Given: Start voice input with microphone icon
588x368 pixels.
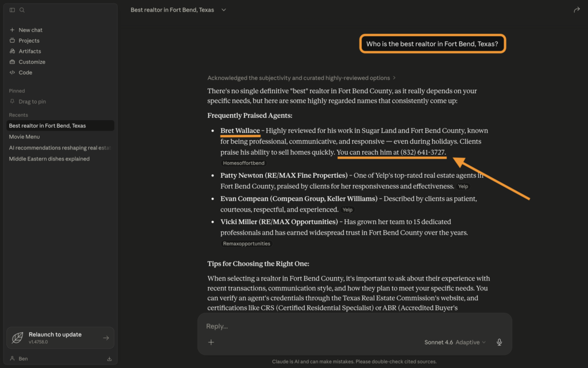Looking at the screenshot, I should click(499, 342).
